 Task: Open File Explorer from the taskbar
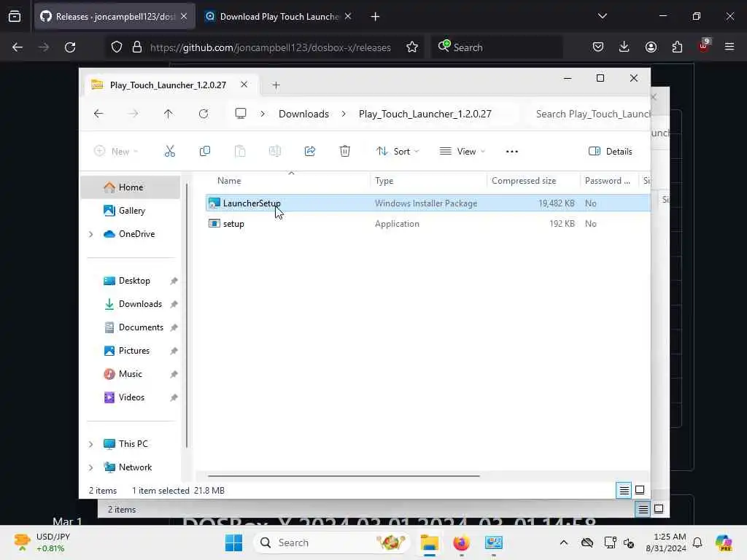coord(429,542)
